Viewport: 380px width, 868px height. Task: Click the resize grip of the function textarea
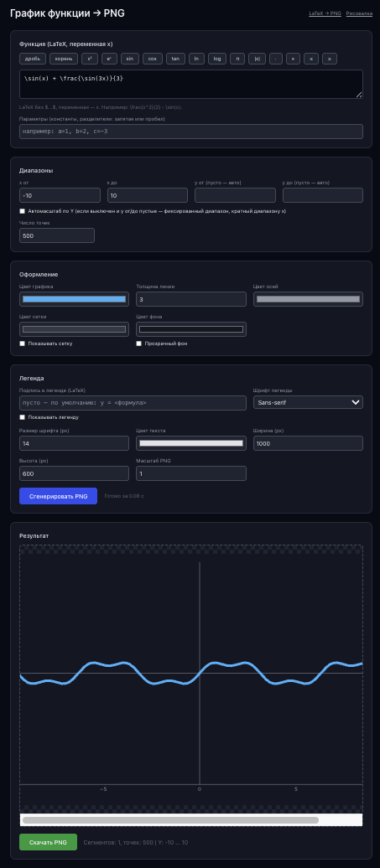coord(360,95)
